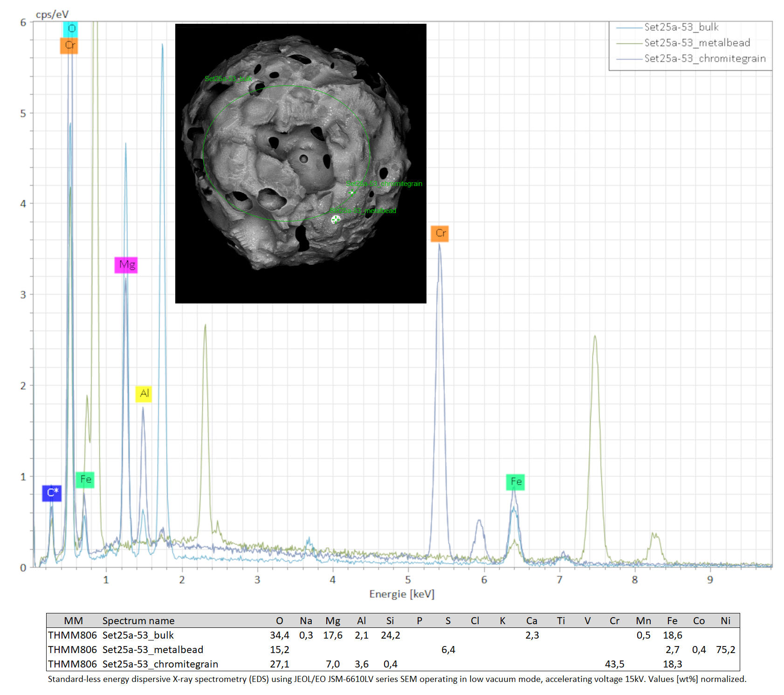Viewport: 784px width, 695px height.
Task: Click the "Energie [keV]" axis title
Action: 402,594
